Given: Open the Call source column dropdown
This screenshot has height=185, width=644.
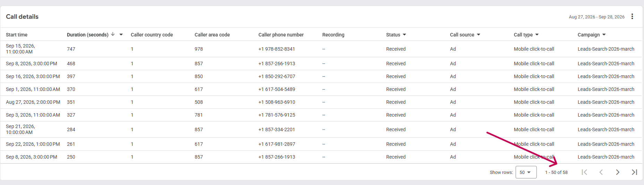Looking at the screenshot, I should click(478, 35).
